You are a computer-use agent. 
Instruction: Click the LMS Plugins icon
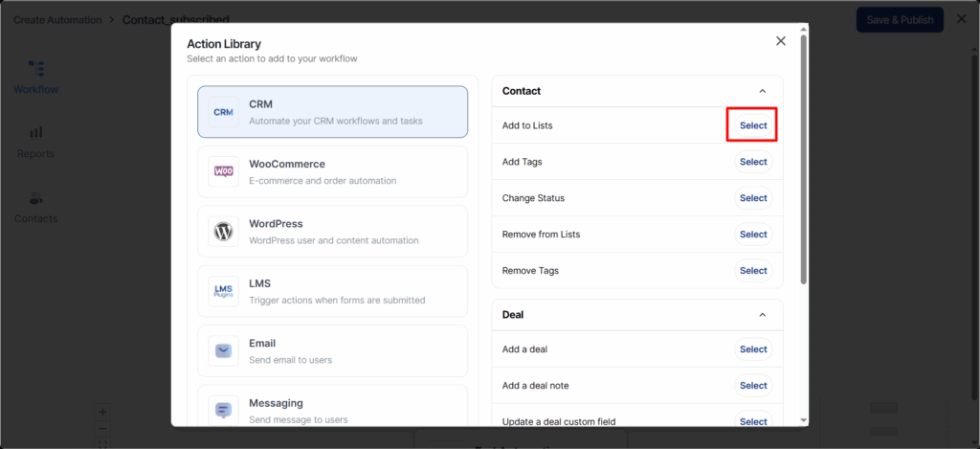223,291
